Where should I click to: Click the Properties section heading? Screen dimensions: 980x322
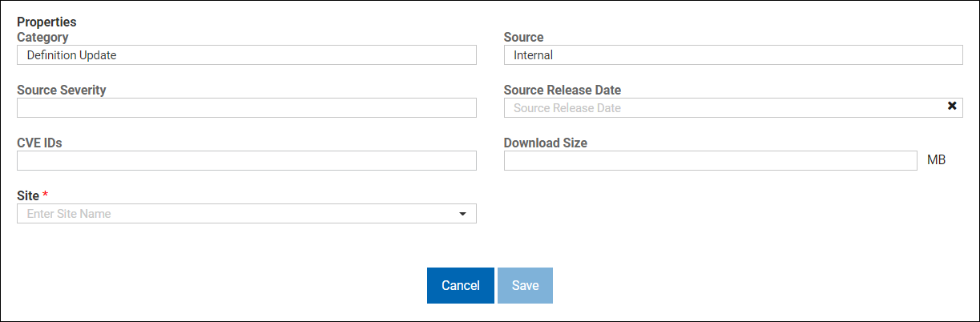46,22
